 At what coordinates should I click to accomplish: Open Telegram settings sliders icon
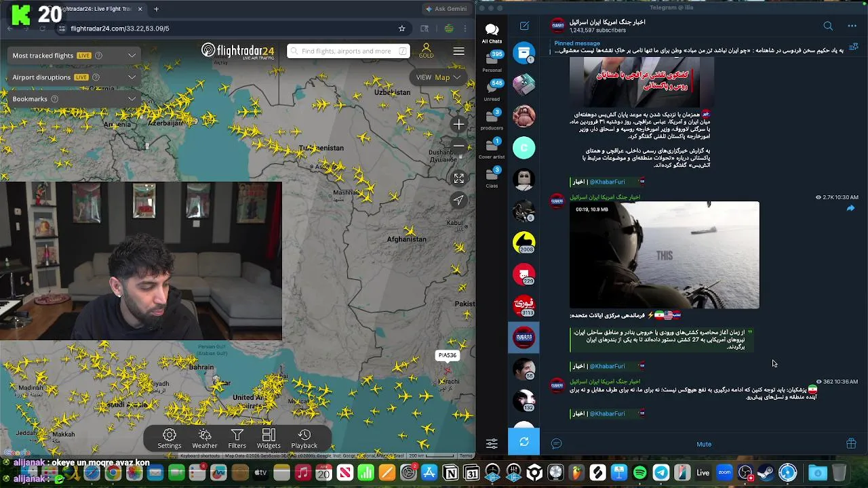[492, 443]
